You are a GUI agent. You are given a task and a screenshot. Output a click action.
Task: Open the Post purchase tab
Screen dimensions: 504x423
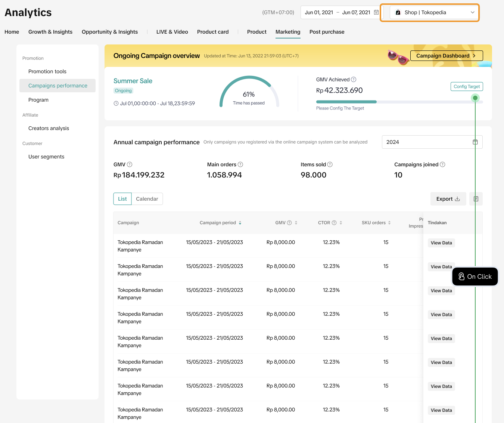pyautogui.click(x=327, y=32)
